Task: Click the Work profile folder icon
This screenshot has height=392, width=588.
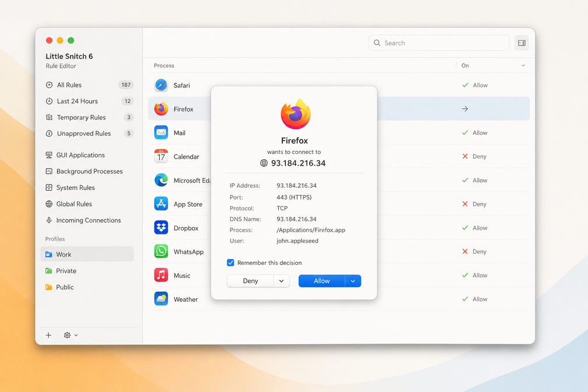Action: 49,254
